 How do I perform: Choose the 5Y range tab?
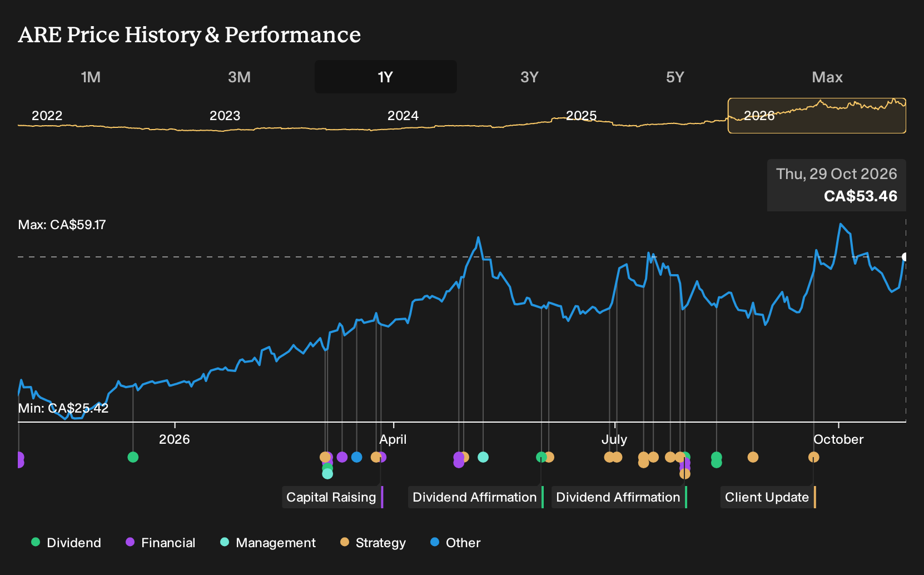675,77
